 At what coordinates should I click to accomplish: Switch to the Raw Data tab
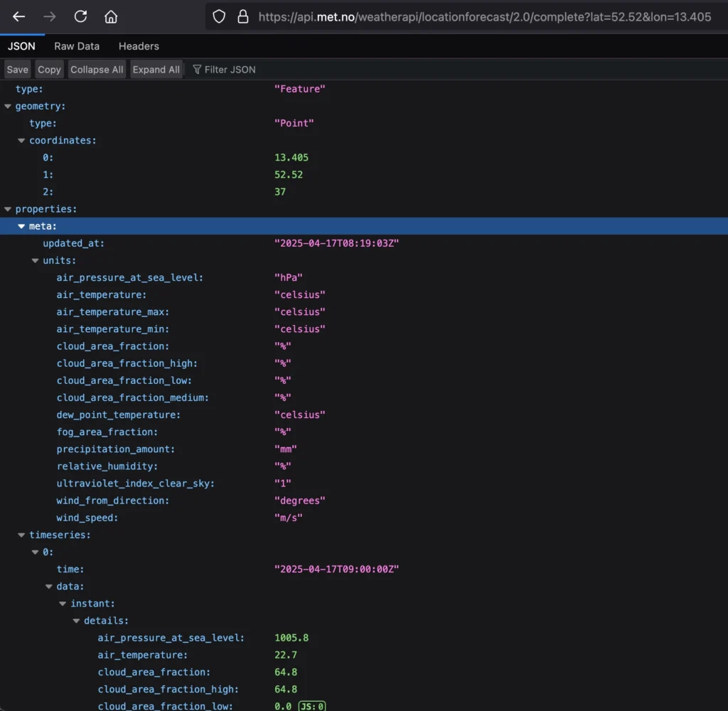point(77,46)
